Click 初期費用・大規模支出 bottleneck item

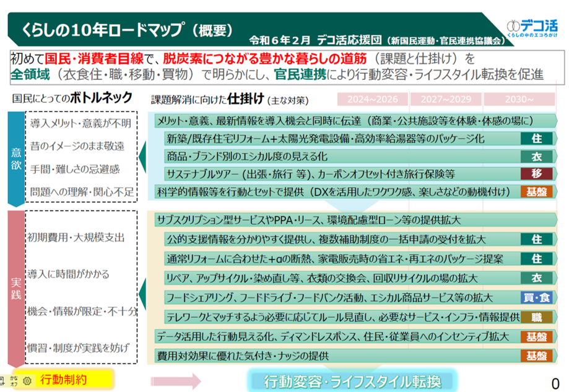(76, 237)
